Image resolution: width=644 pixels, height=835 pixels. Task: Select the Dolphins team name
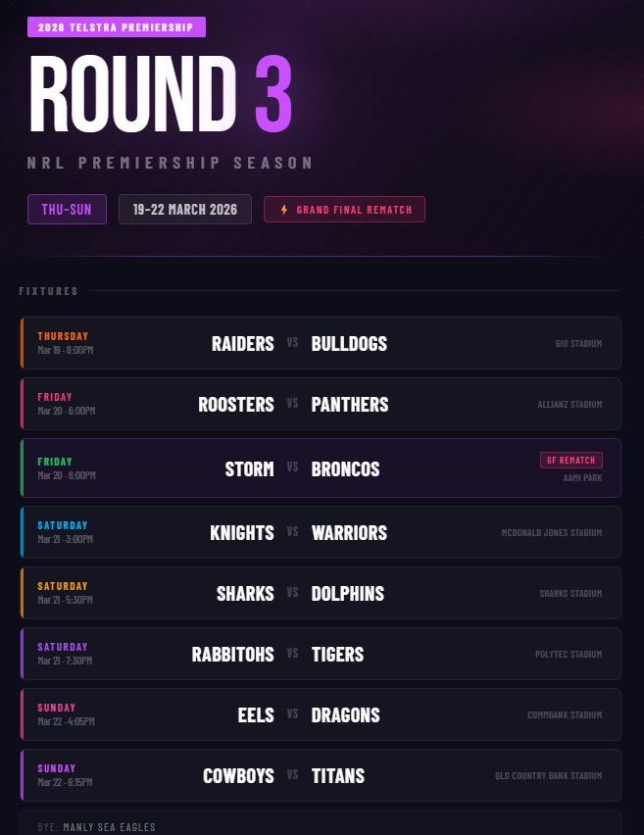click(348, 593)
